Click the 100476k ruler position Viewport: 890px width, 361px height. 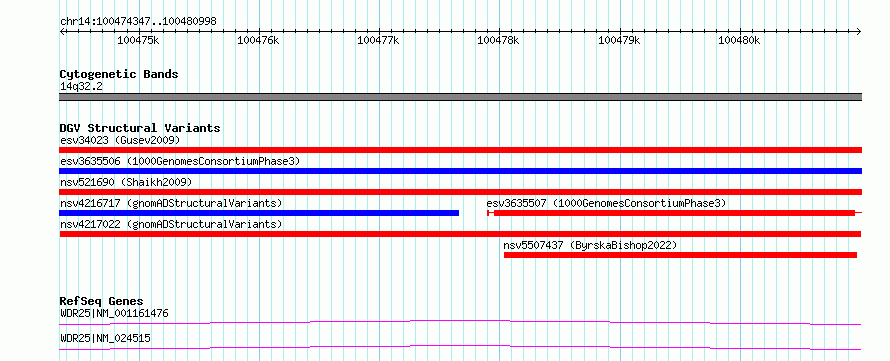coord(258,40)
